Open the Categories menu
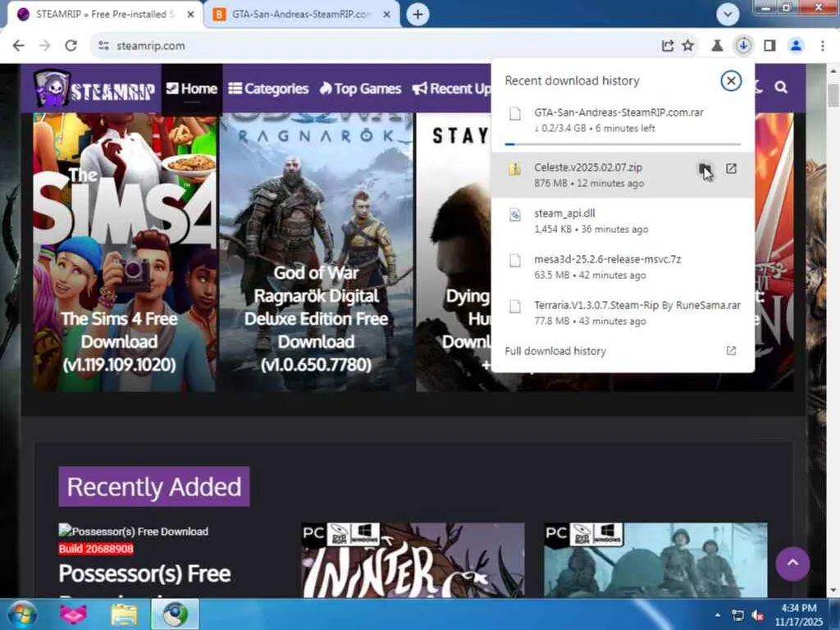This screenshot has height=630, width=840. [268, 89]
